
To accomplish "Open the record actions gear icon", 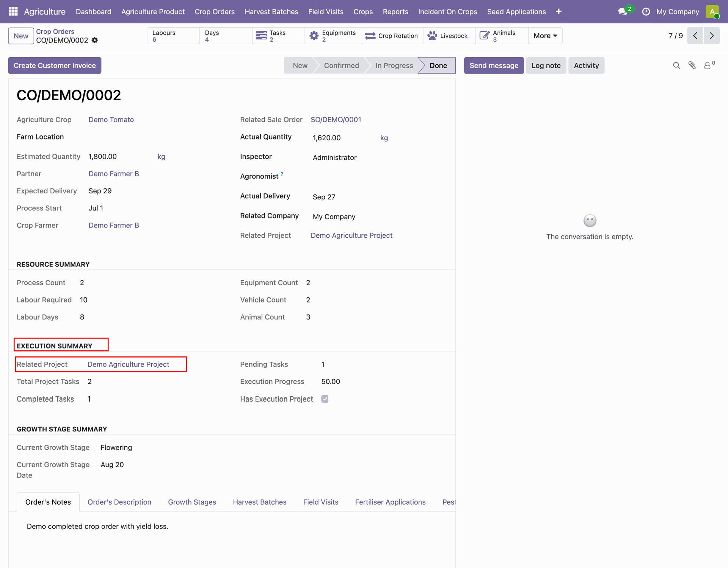I will pos(95,40).
